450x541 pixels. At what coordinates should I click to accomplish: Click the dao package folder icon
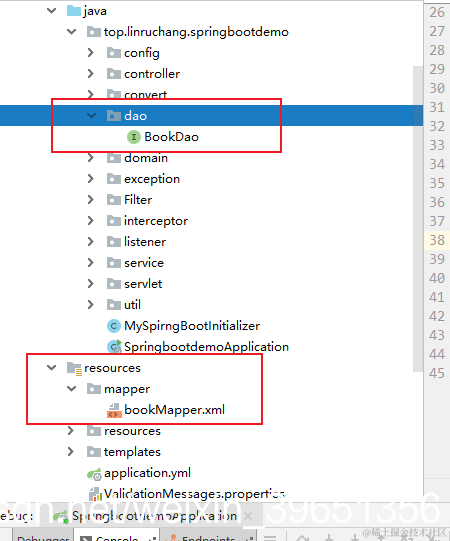[x=114, y=116]
